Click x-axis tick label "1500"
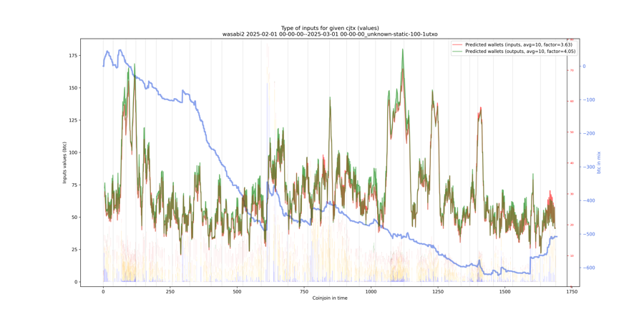644x322 pixels. (504, 291)
